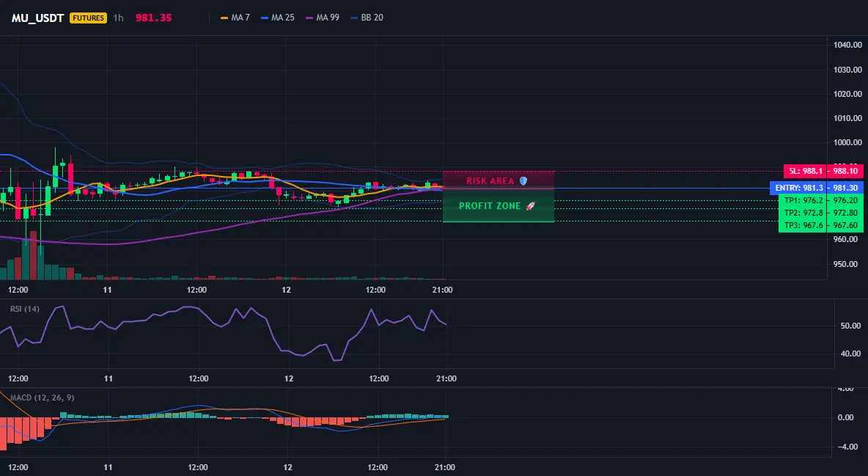The image size is (868, 476).
Task: Click the PROFIT ZONE rocket box
Action: coord(499,205)
